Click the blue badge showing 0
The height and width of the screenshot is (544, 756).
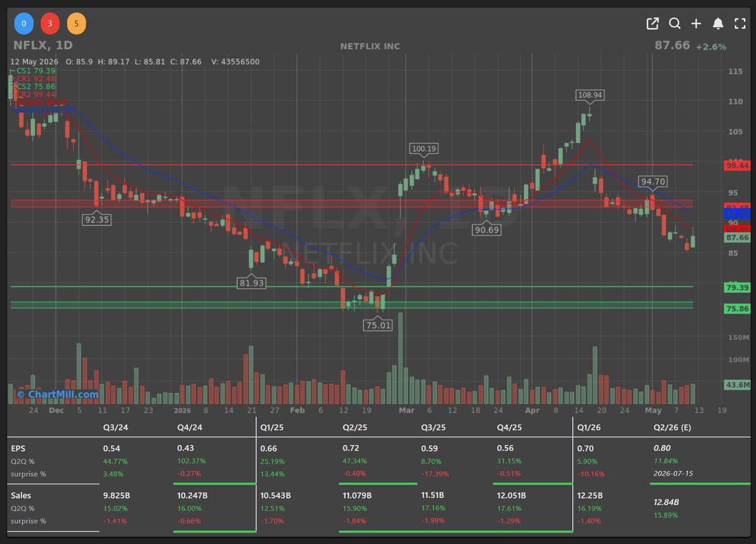(x=24, y=24)
